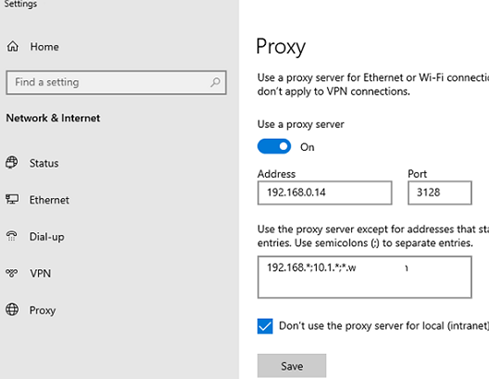
Task: Click the VPN icon in sidebar
Action: tap(12, 273)
